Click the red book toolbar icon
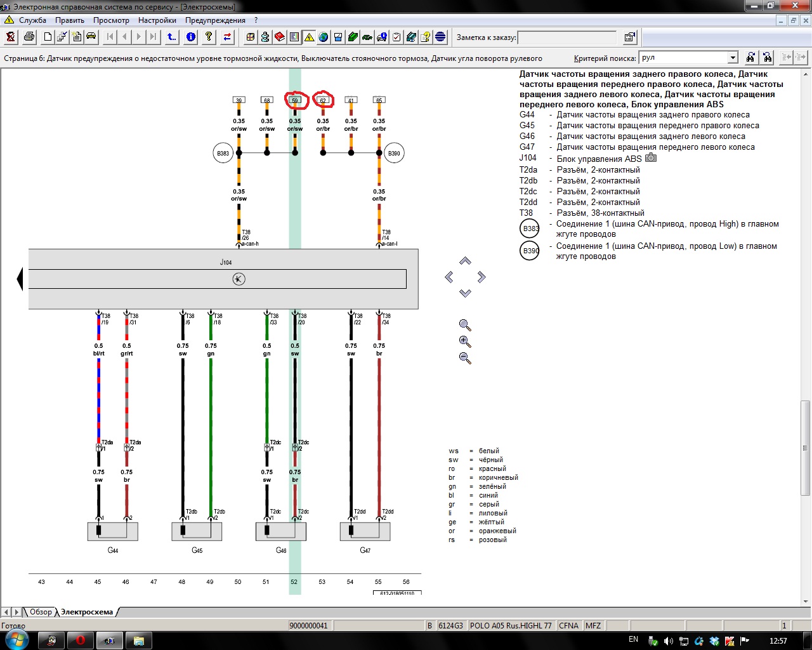Viewport: 812px width, 650px height. 280,37
